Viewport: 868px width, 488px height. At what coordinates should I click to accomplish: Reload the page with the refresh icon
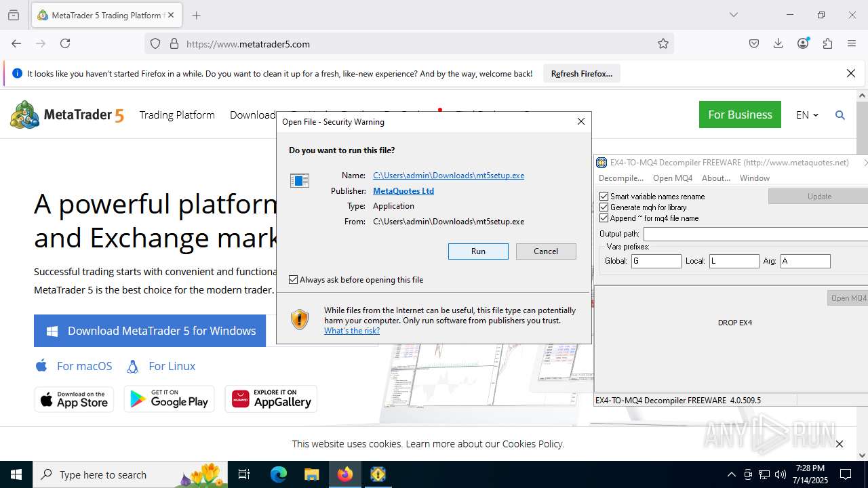pos(65,43)
